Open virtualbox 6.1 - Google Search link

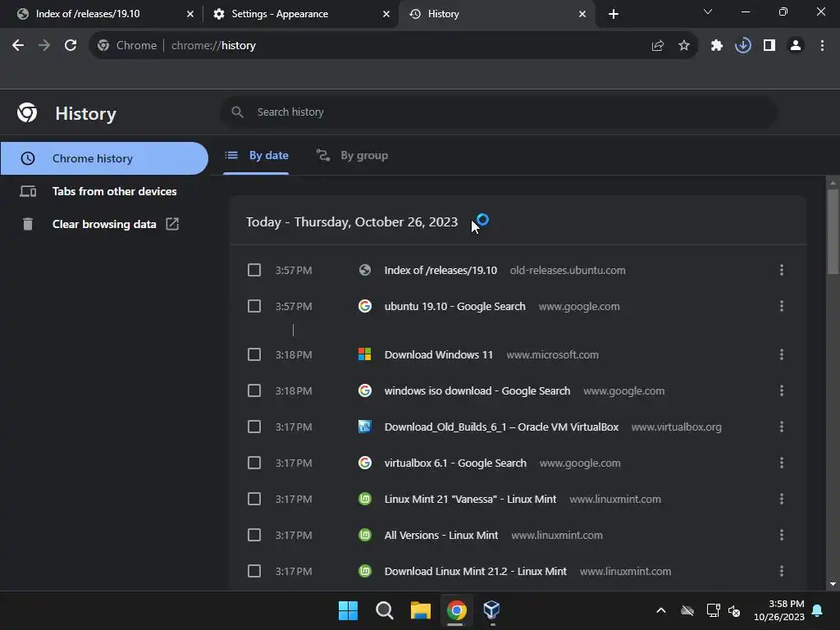point(455,463)
